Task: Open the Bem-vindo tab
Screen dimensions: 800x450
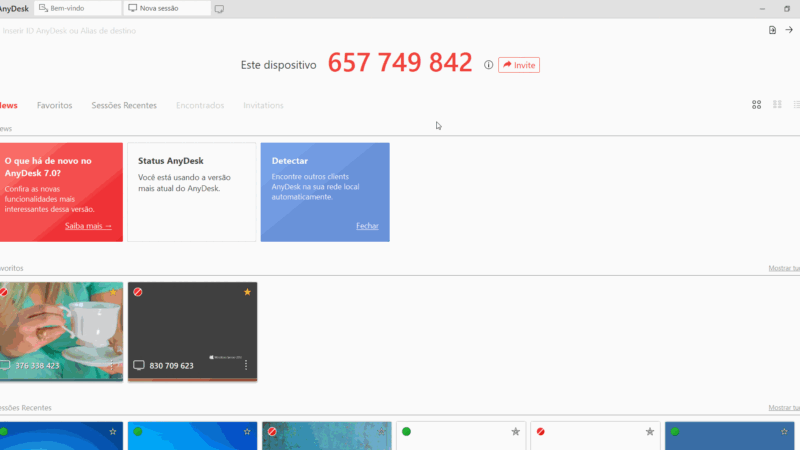Action: coord(78,8)
